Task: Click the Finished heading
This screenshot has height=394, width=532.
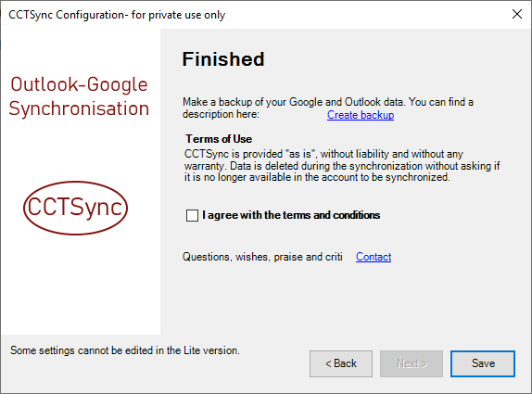Action: pos(223,59)
